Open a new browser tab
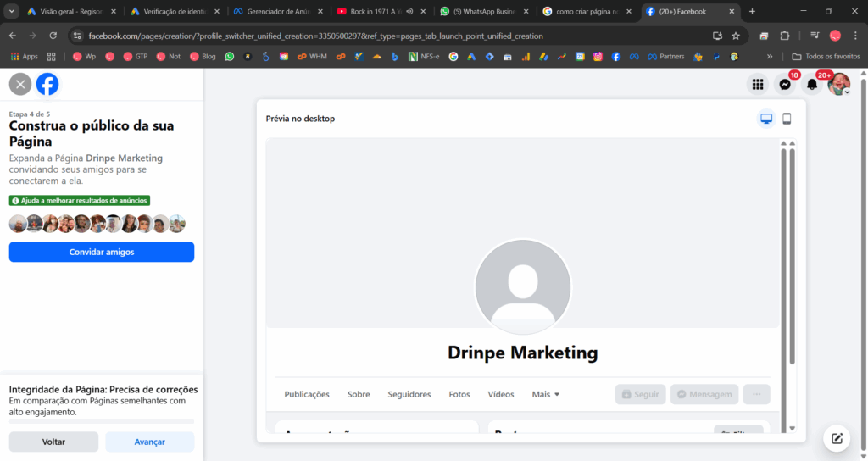This screenshot has height=461, width=868. click(x=752, y=11)
